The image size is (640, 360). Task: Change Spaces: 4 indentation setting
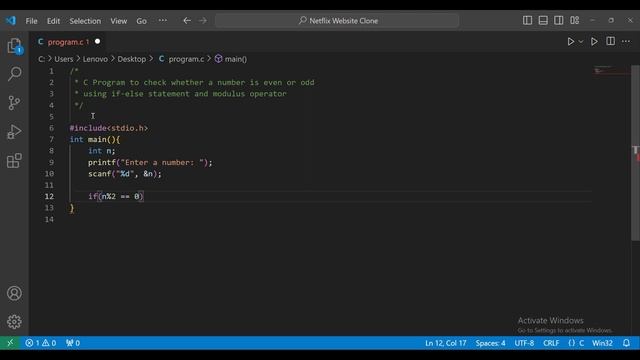point(490,343)
